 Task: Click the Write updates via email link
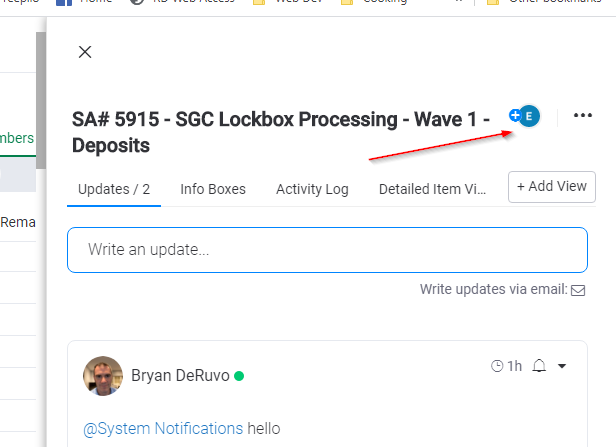(493, 290)
